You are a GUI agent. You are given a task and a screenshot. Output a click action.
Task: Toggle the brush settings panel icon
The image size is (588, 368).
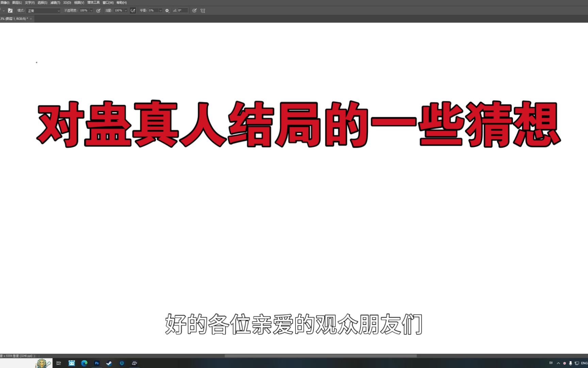10,11
